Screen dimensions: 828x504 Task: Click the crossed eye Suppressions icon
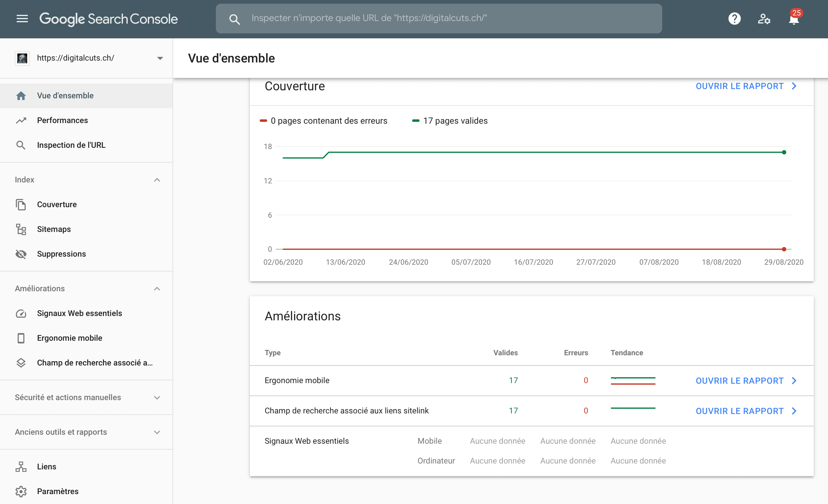click(x=21, y=254)
